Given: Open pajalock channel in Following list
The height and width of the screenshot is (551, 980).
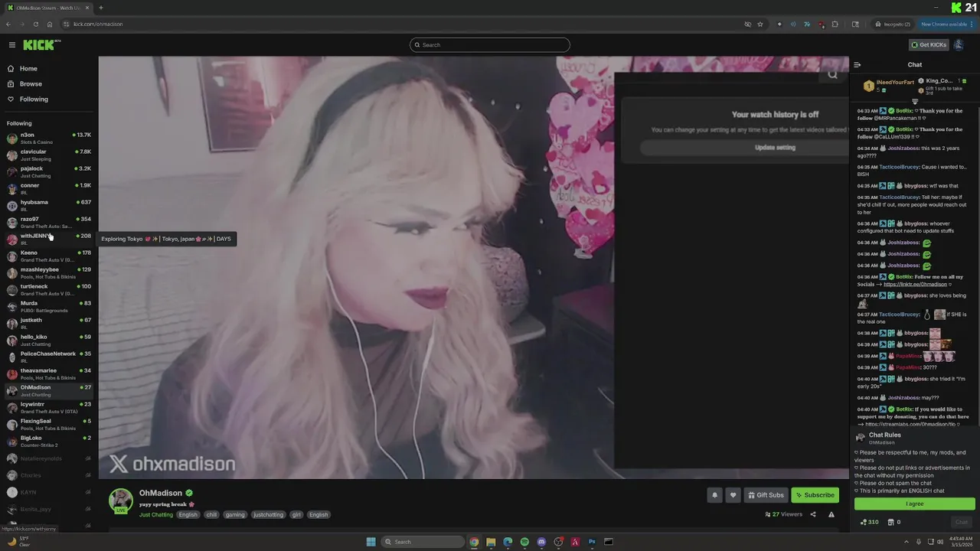Looking at the screenshot, I should point(49,172).
